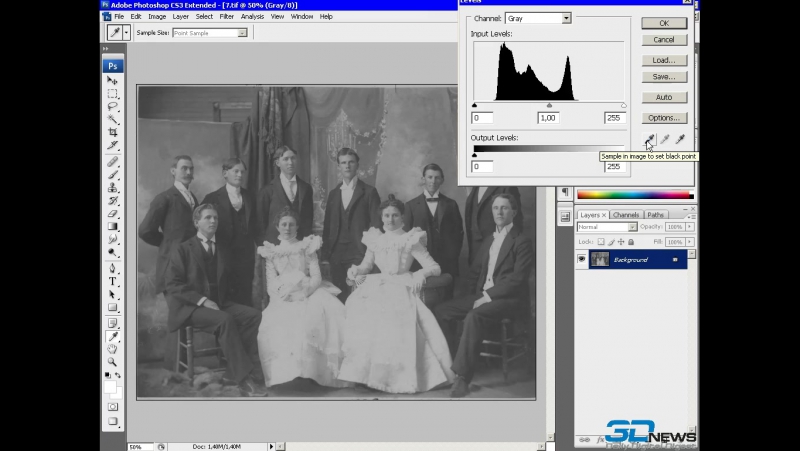Swap foreground and background colors
The image size is (800, 451).
click(118, 375)
